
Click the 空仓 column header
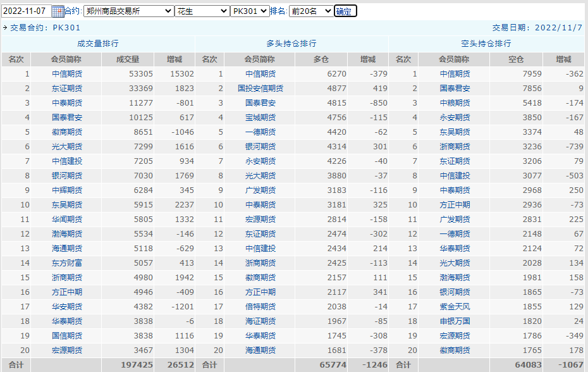(x=516, y=59)
